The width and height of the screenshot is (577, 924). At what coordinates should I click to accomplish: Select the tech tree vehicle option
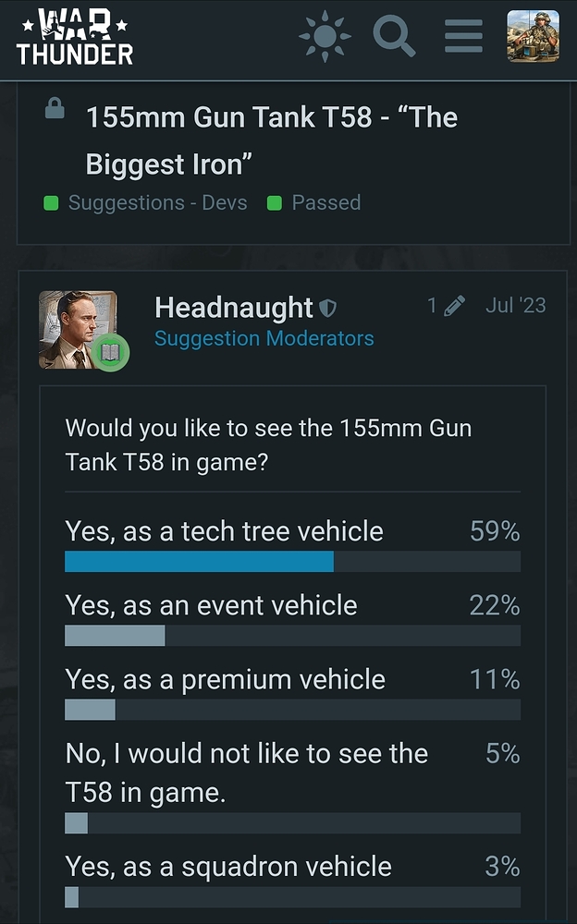[x=292, y=544]
